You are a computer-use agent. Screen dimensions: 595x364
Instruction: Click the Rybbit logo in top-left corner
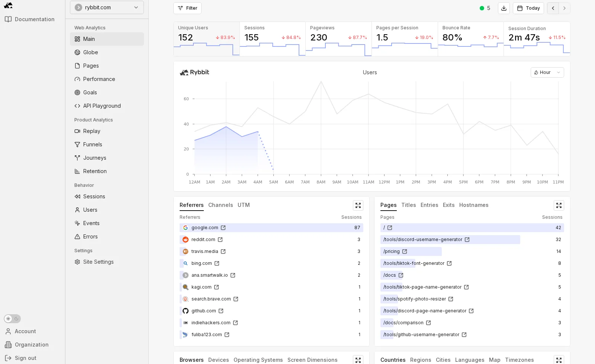[8, 5]
